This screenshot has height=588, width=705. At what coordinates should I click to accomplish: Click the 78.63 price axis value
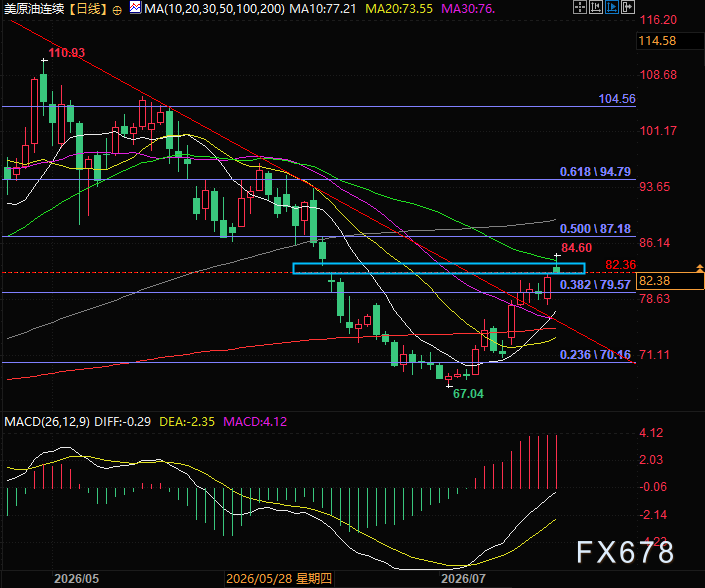(x=655, y=298)
